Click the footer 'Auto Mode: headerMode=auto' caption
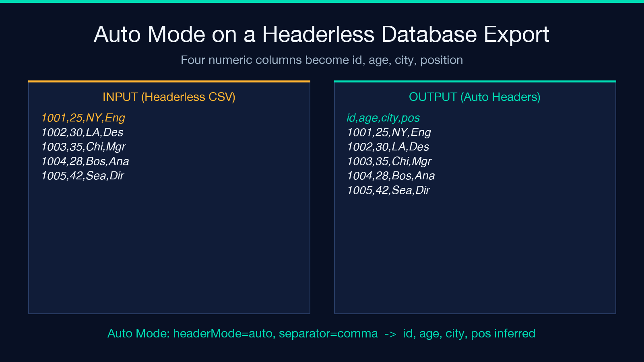 point(322,333)
